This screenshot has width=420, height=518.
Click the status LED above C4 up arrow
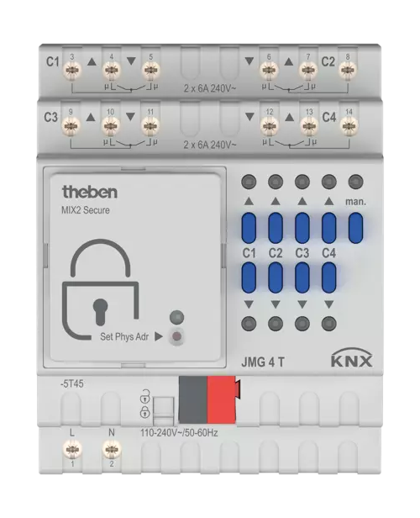coord(329,182)
